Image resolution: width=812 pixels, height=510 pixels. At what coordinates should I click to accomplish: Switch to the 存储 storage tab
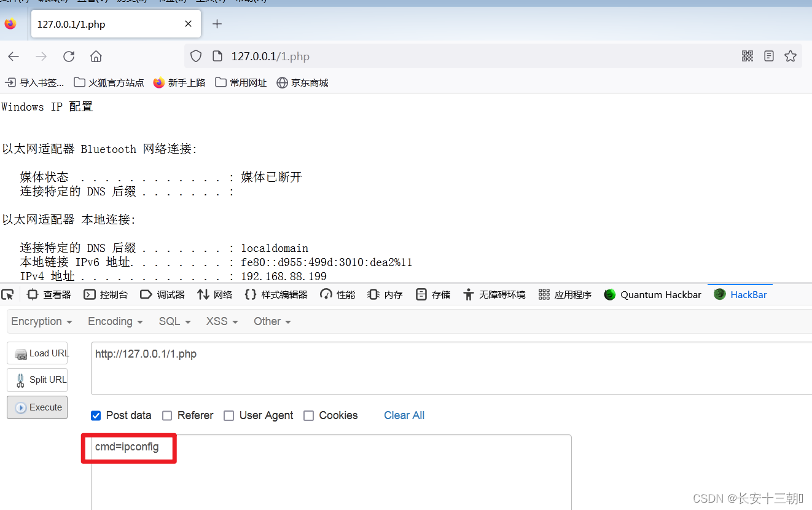(432, 295)
